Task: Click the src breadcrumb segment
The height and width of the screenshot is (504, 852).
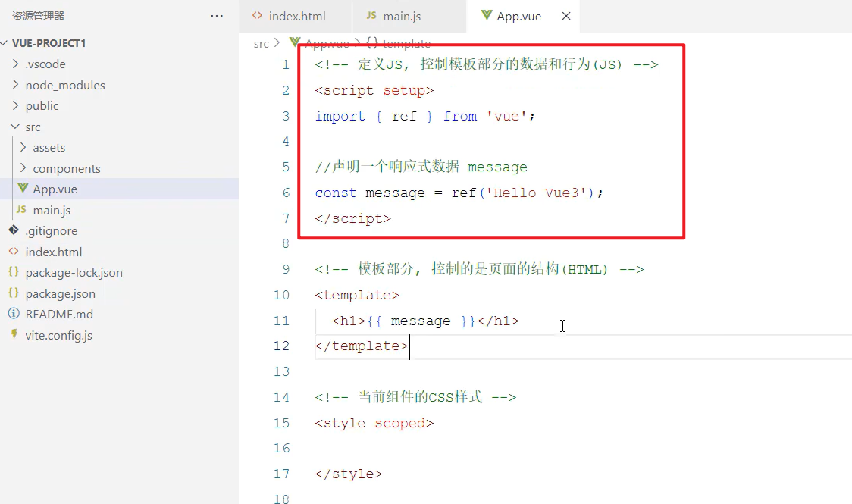Action: pyautogui.click(x=262, y=44)
